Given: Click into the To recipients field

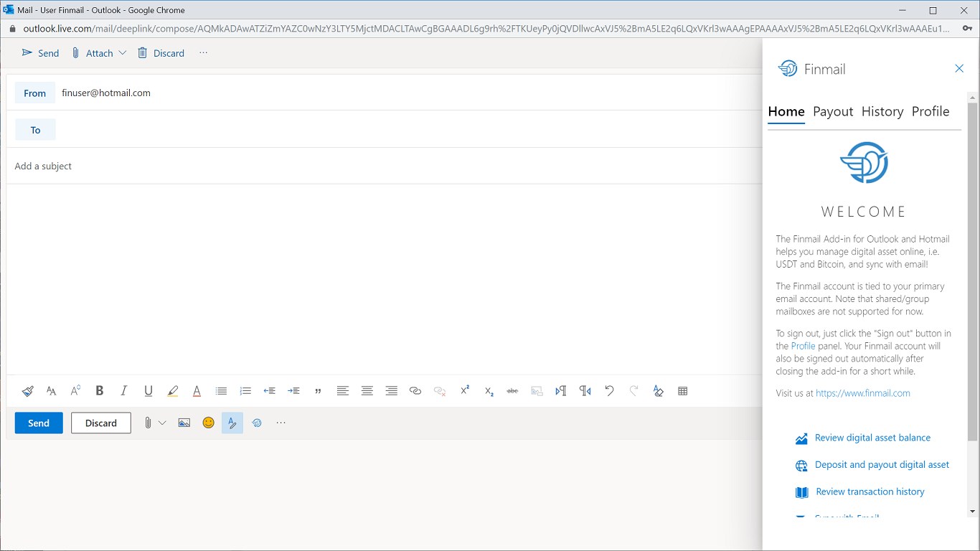Looking at the screenshot, I should point(409,130).
